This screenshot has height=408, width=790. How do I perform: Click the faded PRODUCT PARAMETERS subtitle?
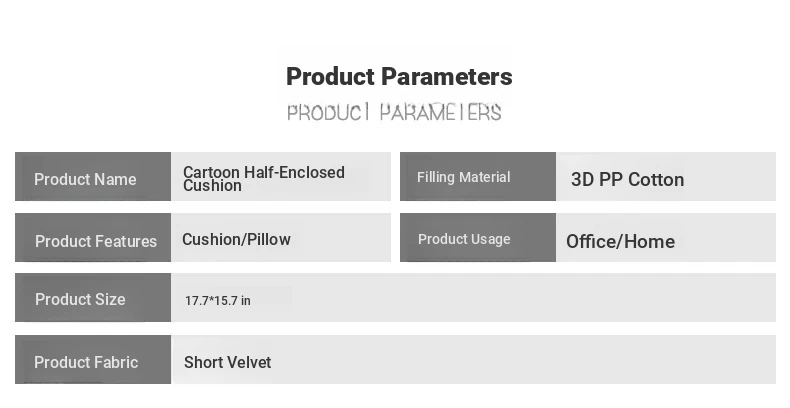(394, 112)
